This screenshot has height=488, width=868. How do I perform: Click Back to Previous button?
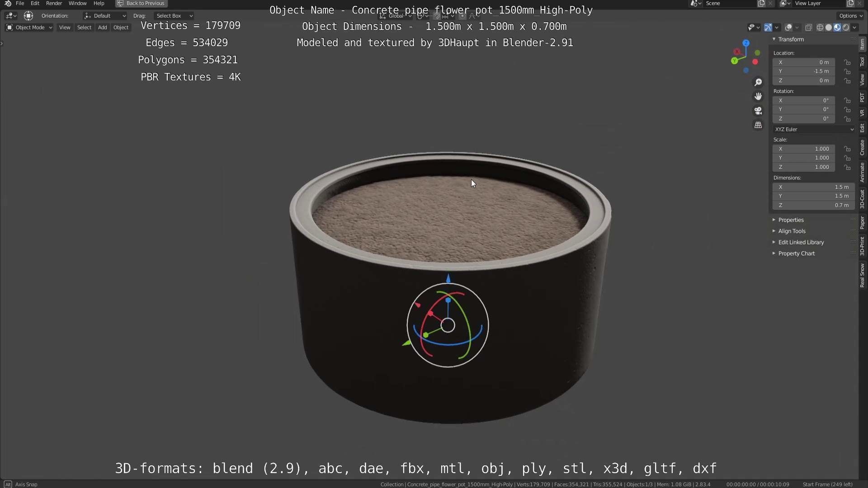pyautogui.click(x=142, y=3)
